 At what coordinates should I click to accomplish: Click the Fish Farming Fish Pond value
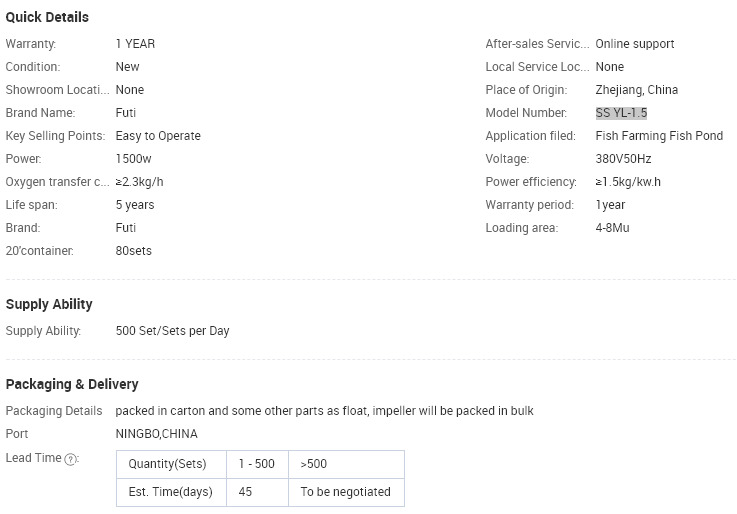pyautogui.click(x=659, y=136)
